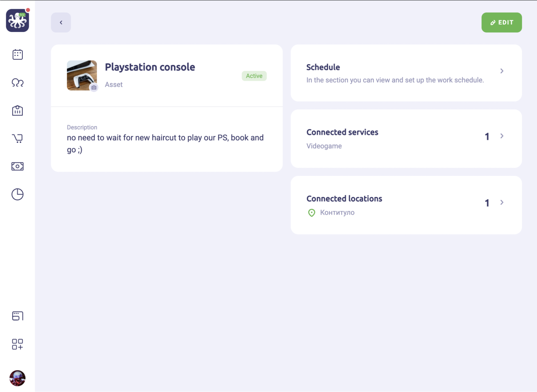Image resolution: width=537 pixels, height=392 pixels.
Task: Open the user profile avatar
Action: (x=17, y=378)
